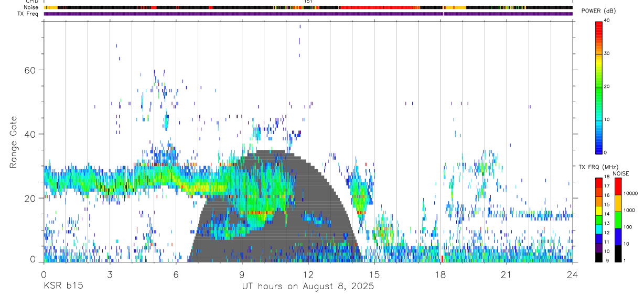644x297 pixels.
Task: Click the 10000 label on NOISE legend
Action: [630, 193]
